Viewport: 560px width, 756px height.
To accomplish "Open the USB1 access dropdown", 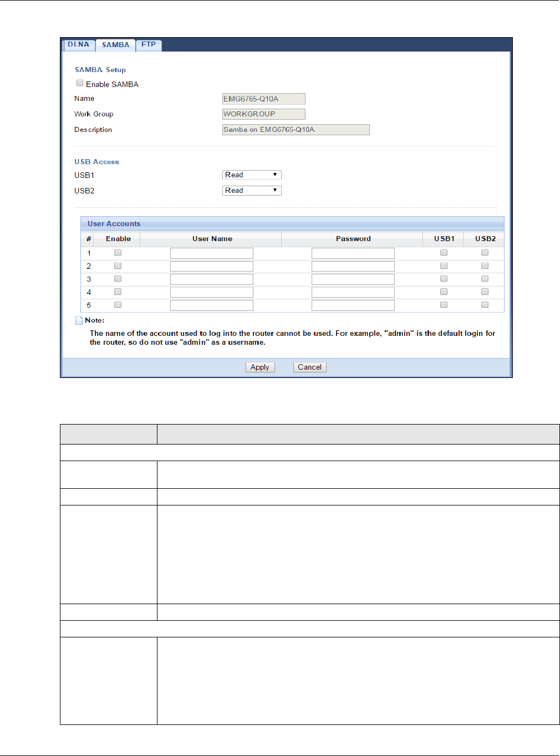I will (x=252, y=175).
